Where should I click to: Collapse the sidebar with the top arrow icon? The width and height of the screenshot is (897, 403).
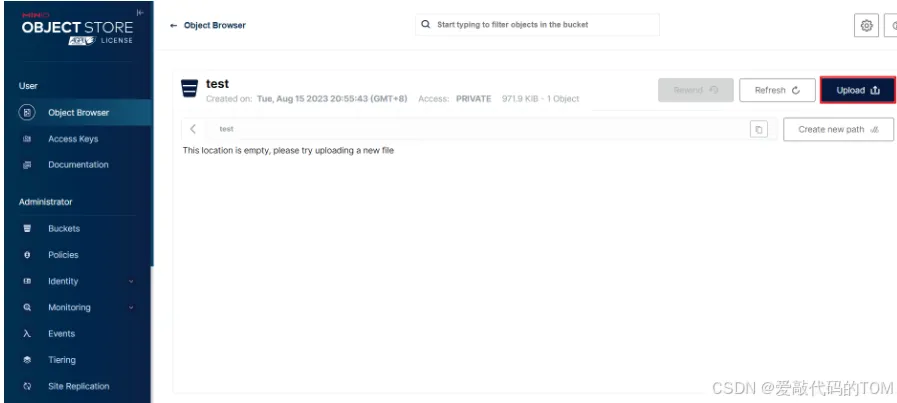(x=140, y=13)
